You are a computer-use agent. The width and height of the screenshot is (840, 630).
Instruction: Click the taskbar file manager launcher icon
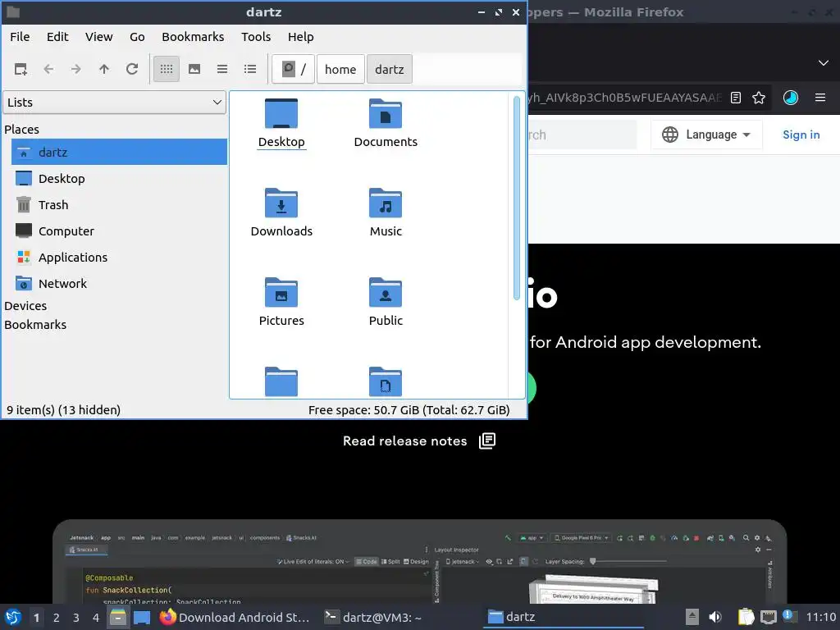point(118,617)
